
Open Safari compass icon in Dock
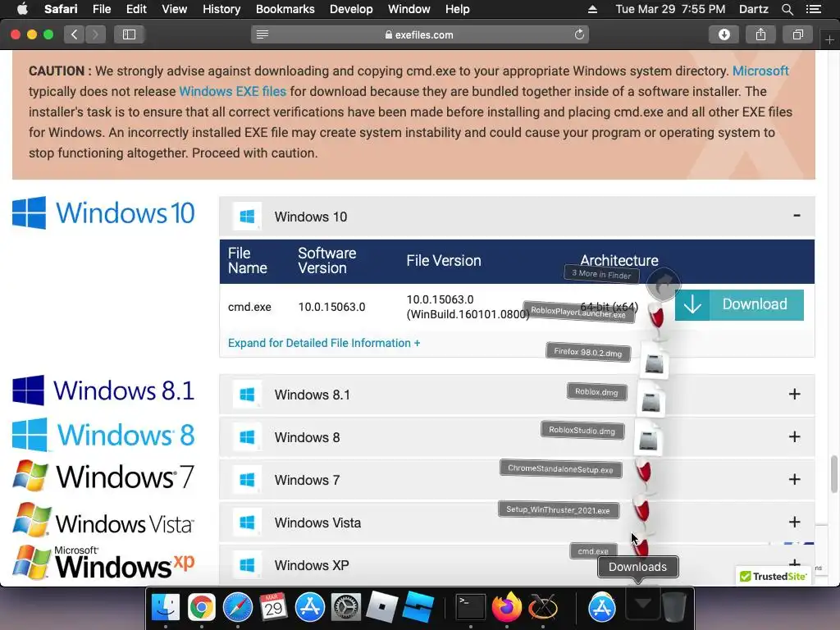coord(237,608)
